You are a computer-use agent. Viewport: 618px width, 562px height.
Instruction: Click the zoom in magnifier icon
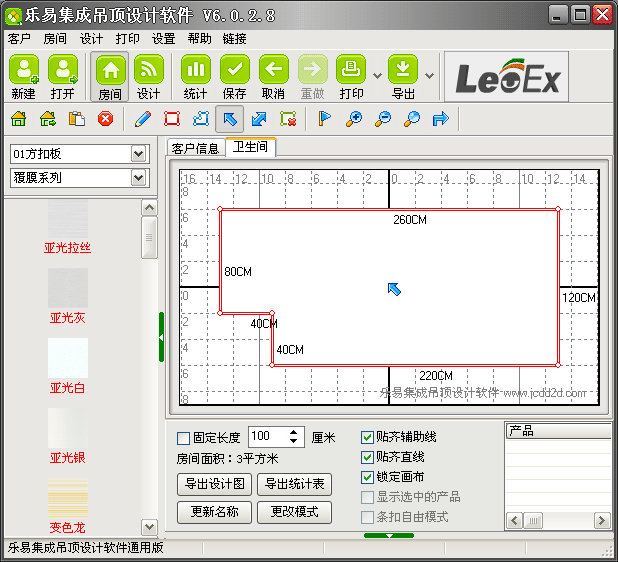(353, 119)
